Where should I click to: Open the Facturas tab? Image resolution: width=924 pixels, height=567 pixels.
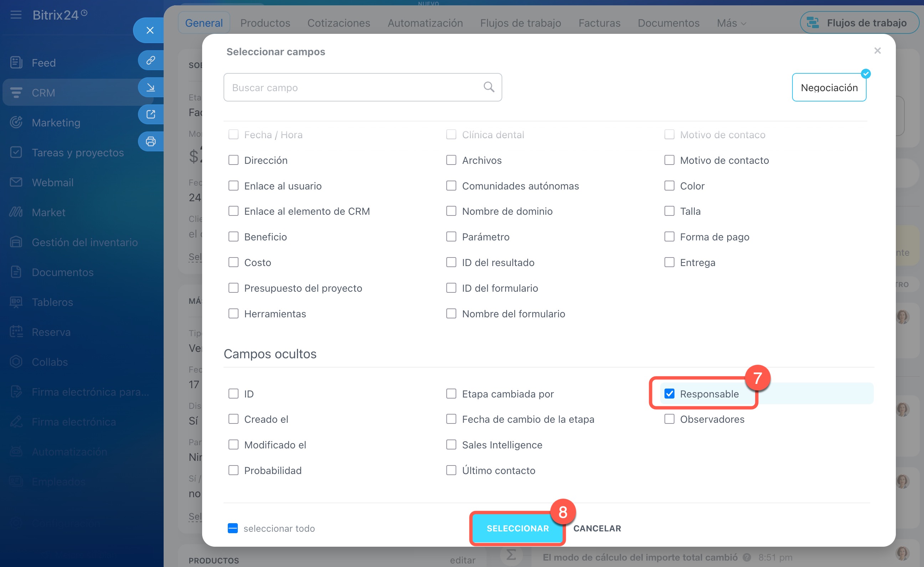[599, 23]
